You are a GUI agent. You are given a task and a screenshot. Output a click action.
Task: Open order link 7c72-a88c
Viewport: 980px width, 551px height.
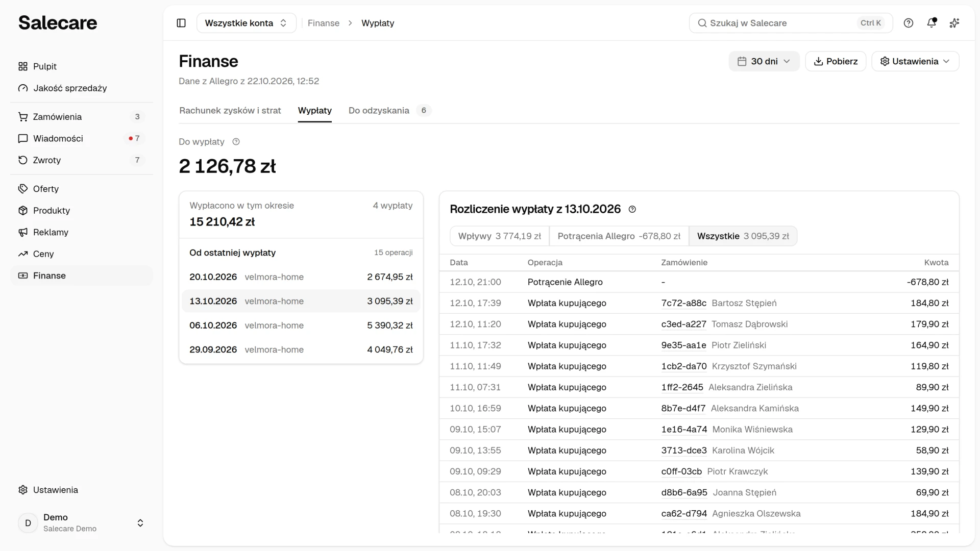[x=684, y=303]
